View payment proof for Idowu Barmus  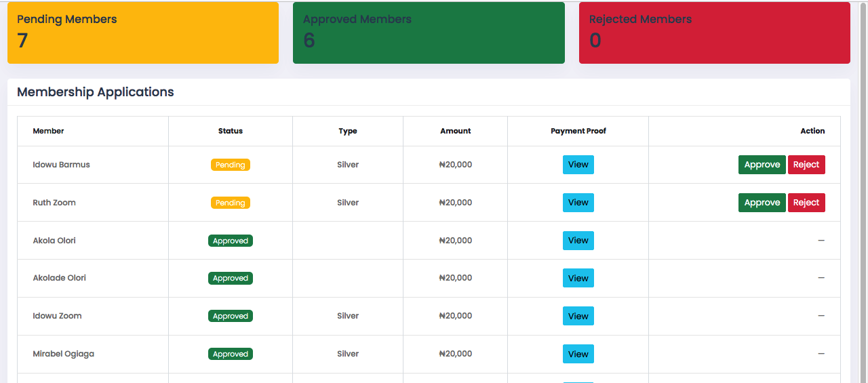click(578, 165)
